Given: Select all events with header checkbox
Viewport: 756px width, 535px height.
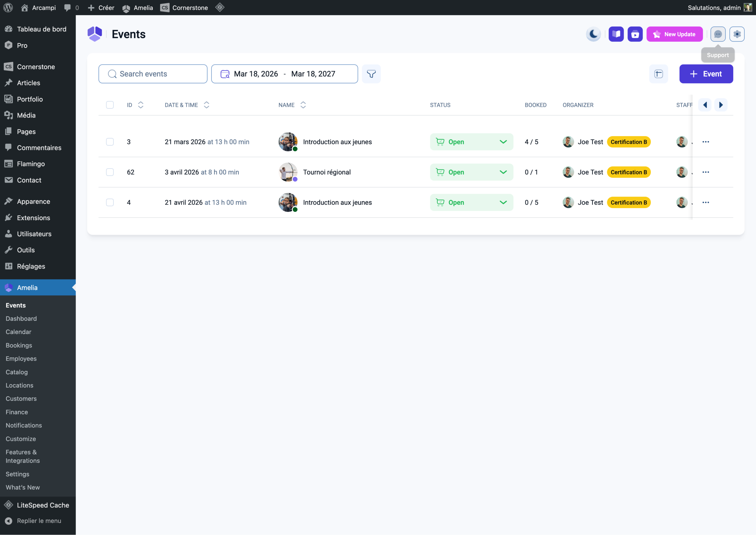Looking at the screenshot, I should tap(110, 105).
